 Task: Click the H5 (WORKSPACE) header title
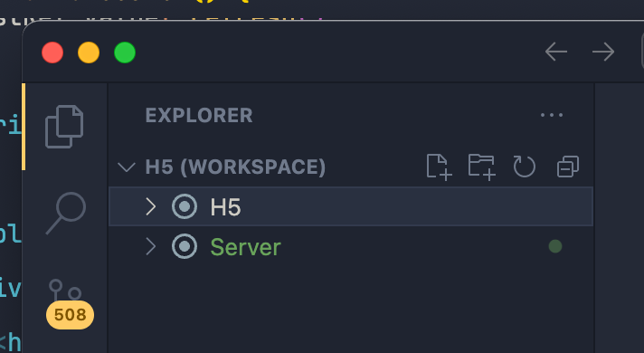click(x=235, y=167)
